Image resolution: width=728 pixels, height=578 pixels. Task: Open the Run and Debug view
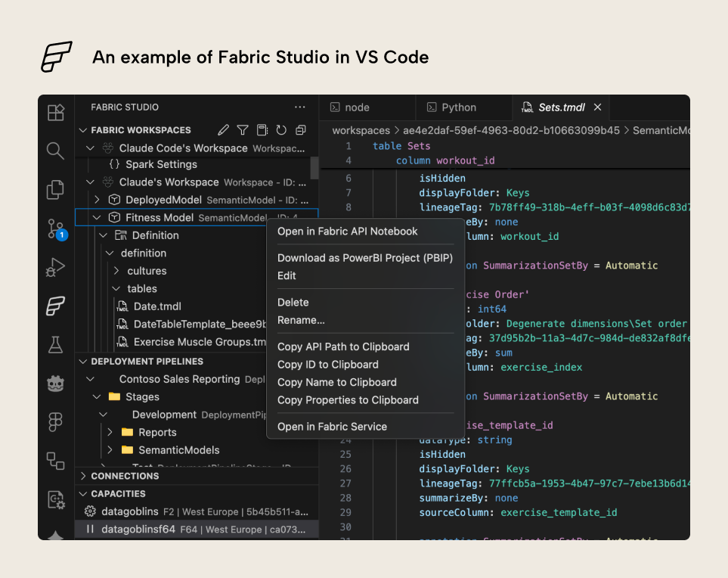coord(56,267)
